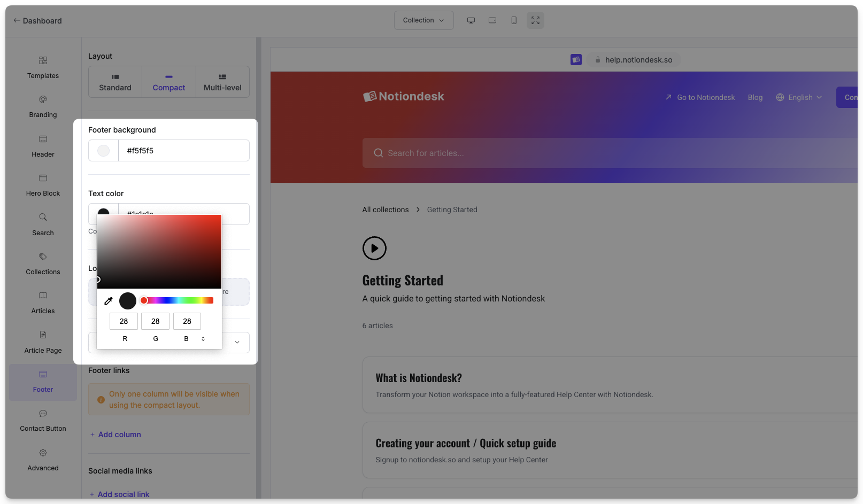This screenshot has height=504, width=863.
Task: Open the Hero Block sidebar section
Action: pyautogui.click(x=43, y=185)
